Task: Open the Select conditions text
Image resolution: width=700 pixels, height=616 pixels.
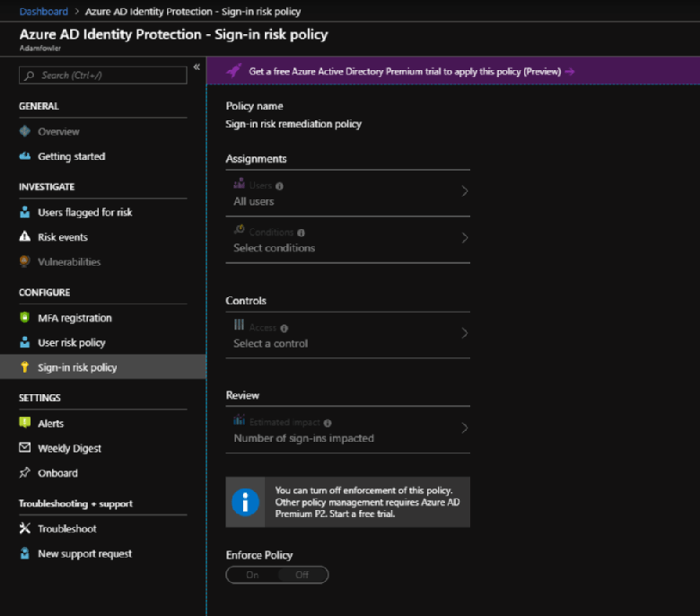Action: click(x=274, y=248)
